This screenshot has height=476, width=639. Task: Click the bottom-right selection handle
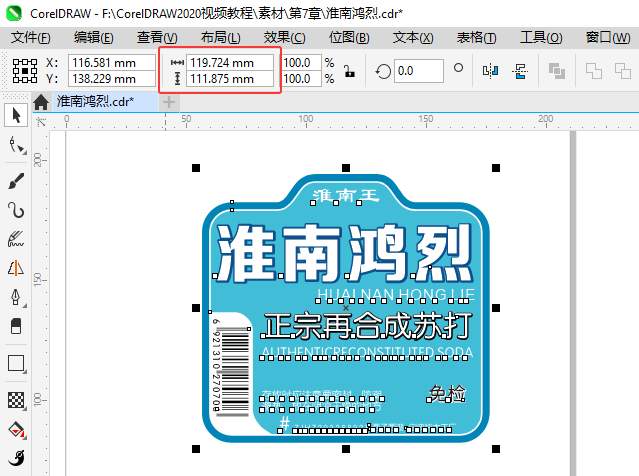(x=496, y=449)
